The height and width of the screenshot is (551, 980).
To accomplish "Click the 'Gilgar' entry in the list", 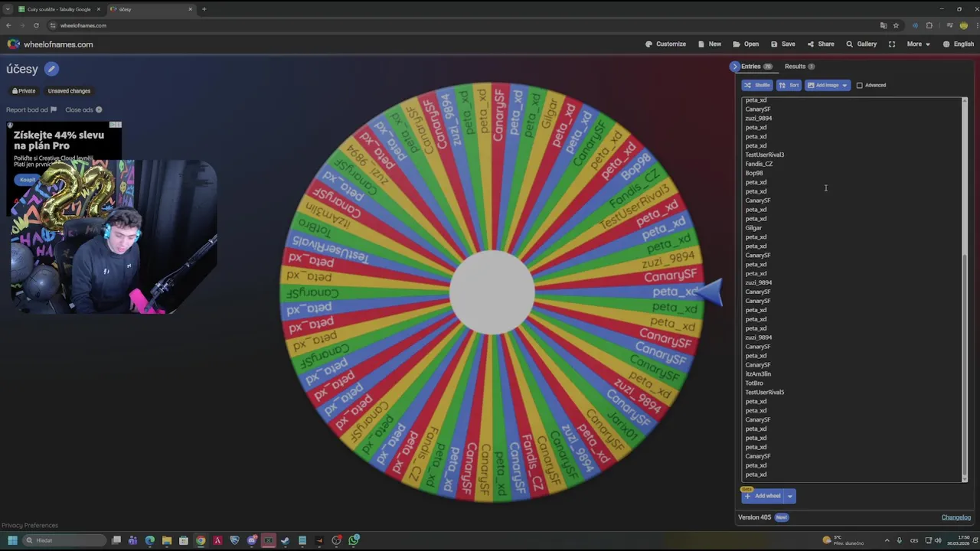I will point(753,228).
